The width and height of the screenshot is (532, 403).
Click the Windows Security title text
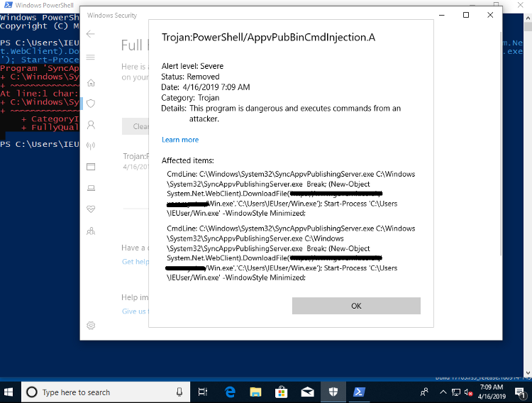(112, 16)
